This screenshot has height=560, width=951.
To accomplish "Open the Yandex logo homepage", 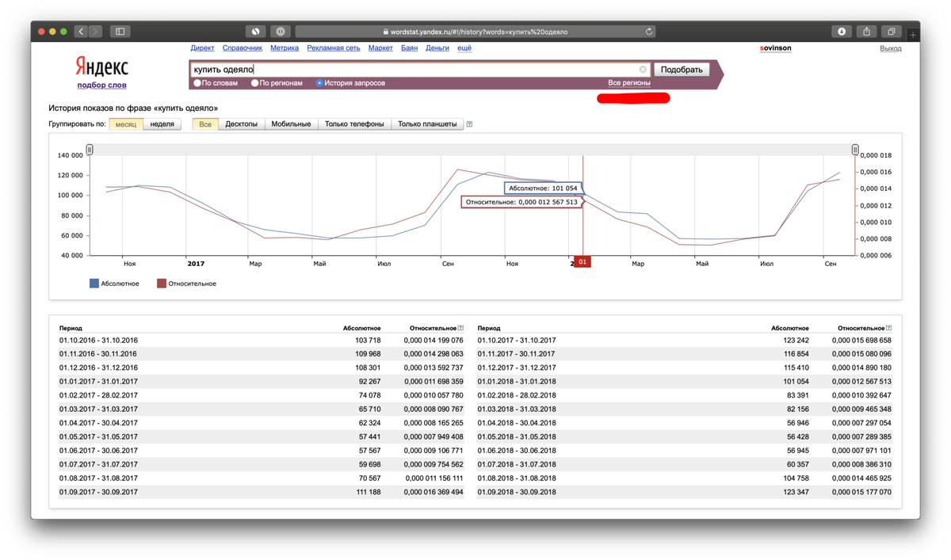I will click(x=101, y=67).
